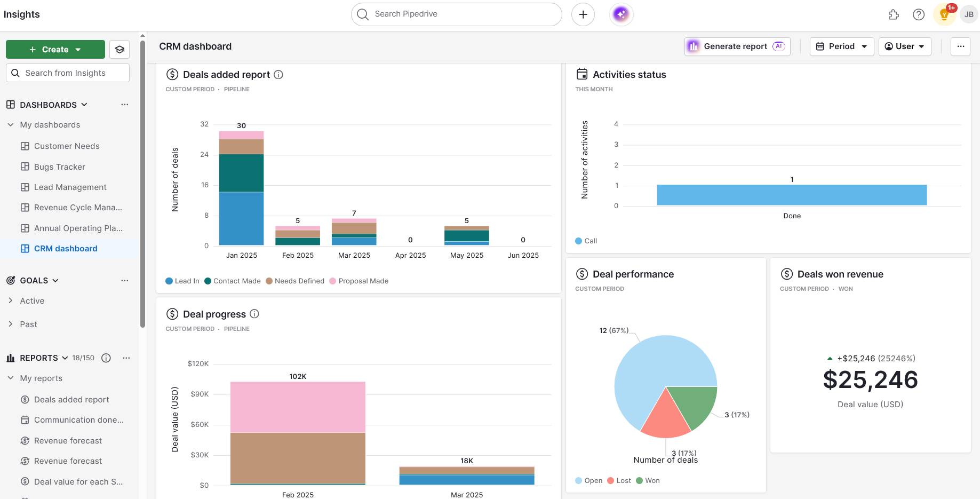The image size is (980, 499).
Task: Open the Period dropdown
Action: point(841,46)
